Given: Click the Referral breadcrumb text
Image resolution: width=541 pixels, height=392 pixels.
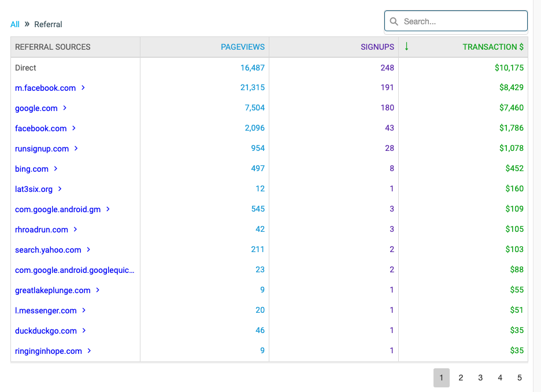Looking at the screenshot, I should point(48,24).
